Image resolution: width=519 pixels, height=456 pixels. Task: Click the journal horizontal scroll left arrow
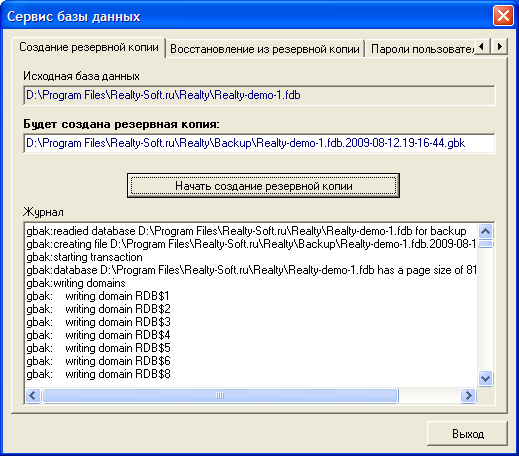[33, 396]
